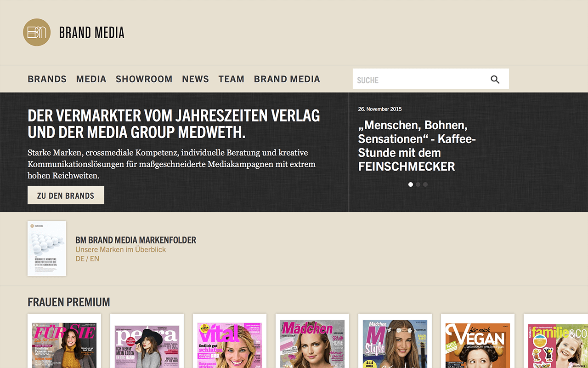This screenshot has width=588, height=368.
Task: Select first news carousel dot
Action: [x=411, y=184]
